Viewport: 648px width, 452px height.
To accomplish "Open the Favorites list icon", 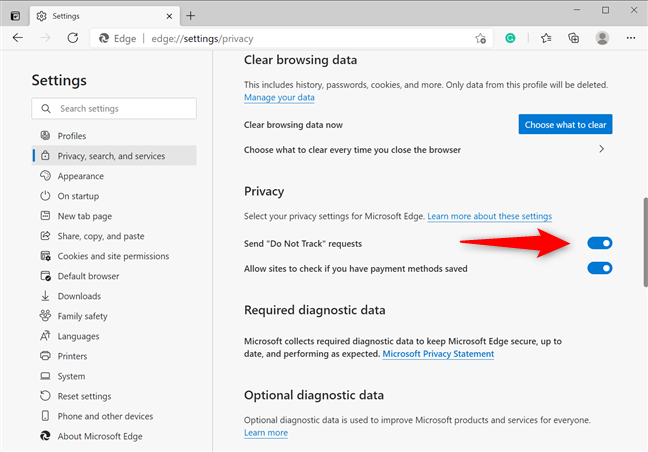I will pos(546,38).
